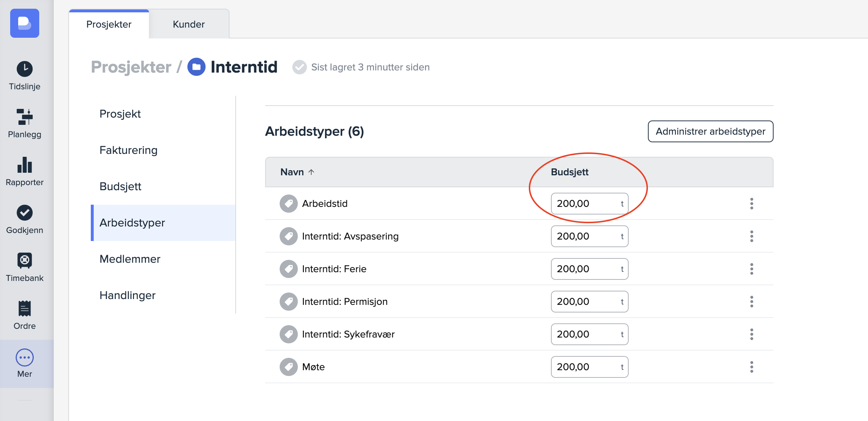Click budget field for Interntid: Avspasering
The image size is (868, 421).
point(585,236)
